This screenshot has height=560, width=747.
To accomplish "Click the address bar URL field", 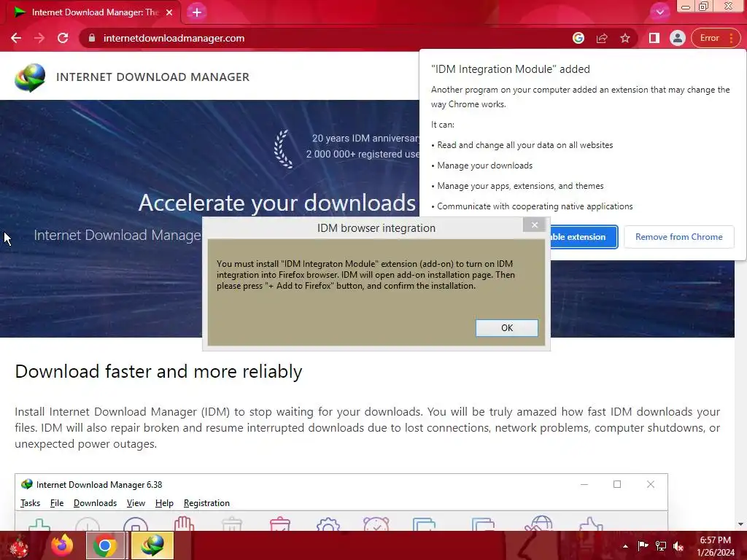I will coord(174,38).
